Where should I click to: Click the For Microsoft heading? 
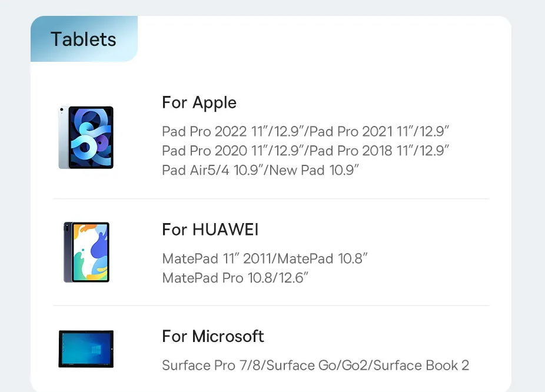click(212, 336)
